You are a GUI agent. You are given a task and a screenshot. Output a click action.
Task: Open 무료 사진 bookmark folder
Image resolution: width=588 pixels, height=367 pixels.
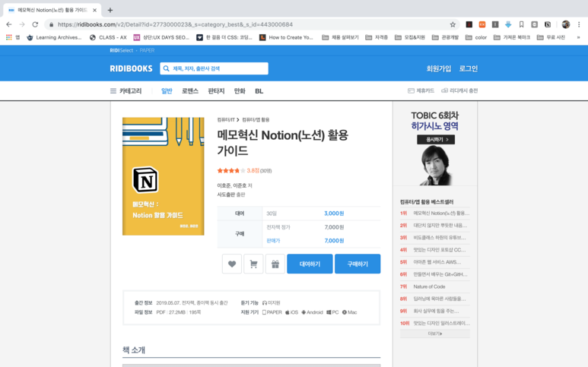click(551, 37)
